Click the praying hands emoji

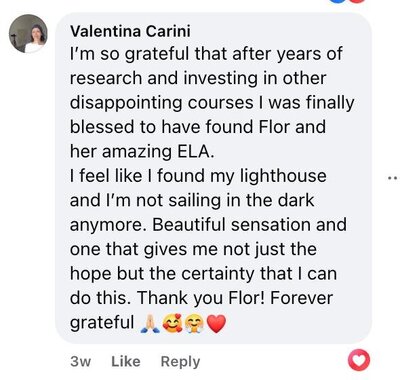point(150,324)
